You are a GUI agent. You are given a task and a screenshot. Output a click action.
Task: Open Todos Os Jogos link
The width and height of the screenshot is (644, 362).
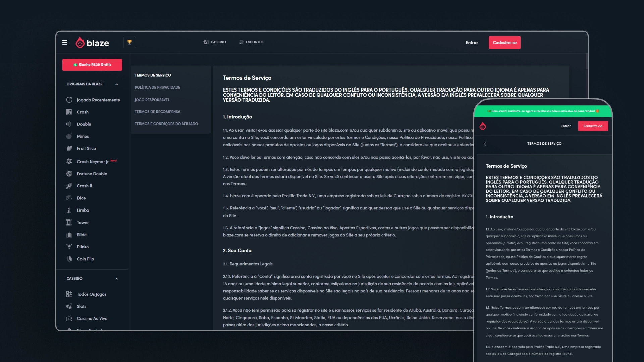pos(92,294)
